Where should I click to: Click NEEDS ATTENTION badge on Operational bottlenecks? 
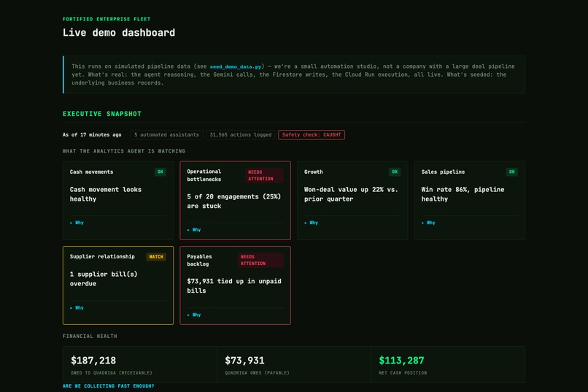coord(264,175)
